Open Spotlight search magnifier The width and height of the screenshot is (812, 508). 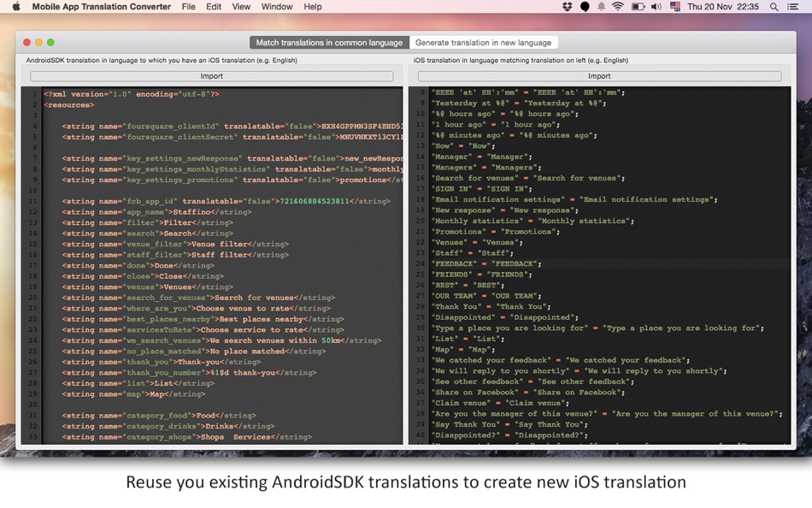pyautogui.click(x=774, y=7)
